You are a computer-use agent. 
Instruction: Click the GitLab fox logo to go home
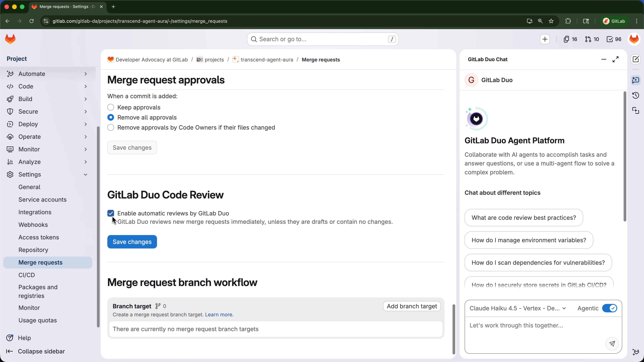point(11,39)
